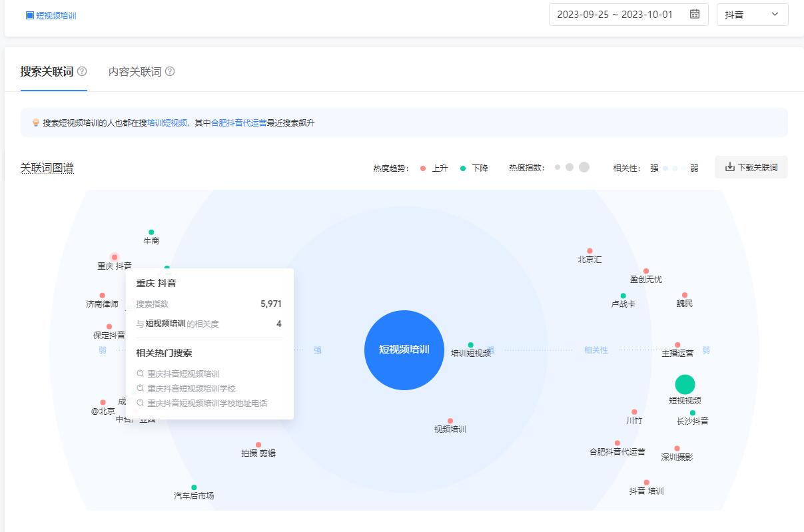Click the 牛商 keyword node
The image size is (804, 532).
point(151,232)
